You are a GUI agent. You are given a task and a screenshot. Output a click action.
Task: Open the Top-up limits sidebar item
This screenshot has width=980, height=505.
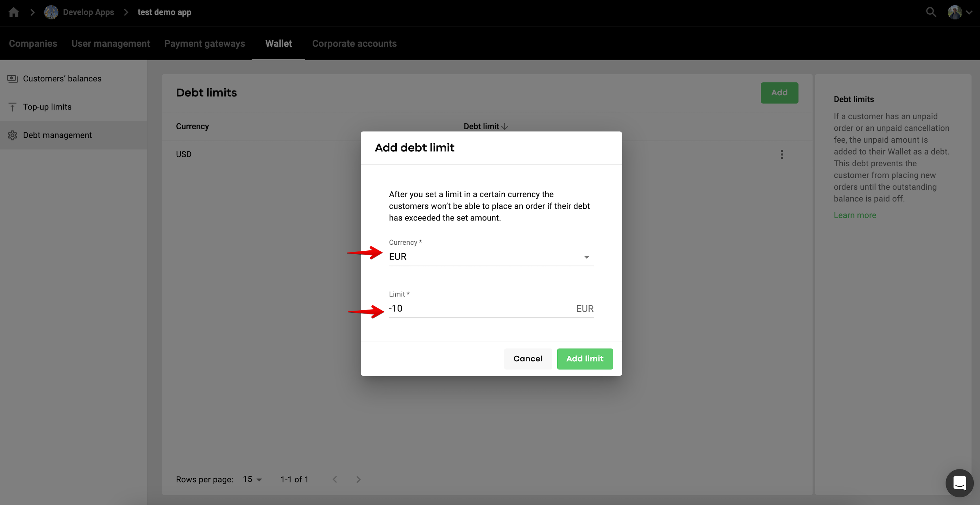click(47, 107)
